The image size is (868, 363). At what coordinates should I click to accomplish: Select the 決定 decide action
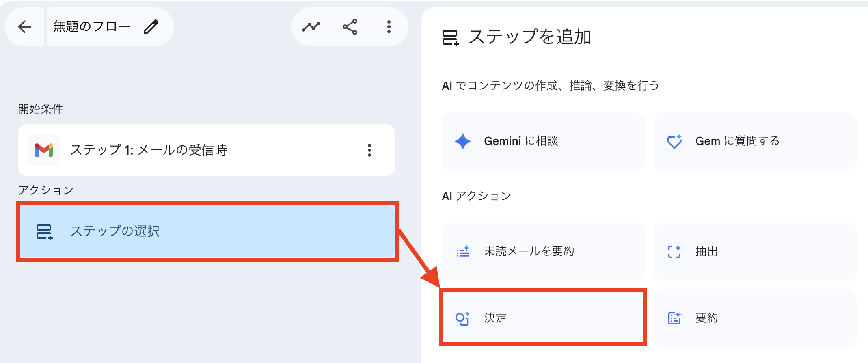point(543,318)
